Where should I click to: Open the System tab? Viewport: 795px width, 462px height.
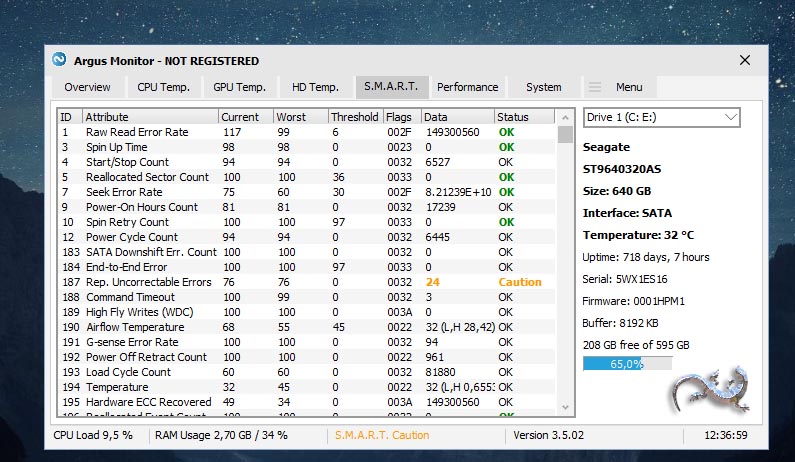point(543,87)
